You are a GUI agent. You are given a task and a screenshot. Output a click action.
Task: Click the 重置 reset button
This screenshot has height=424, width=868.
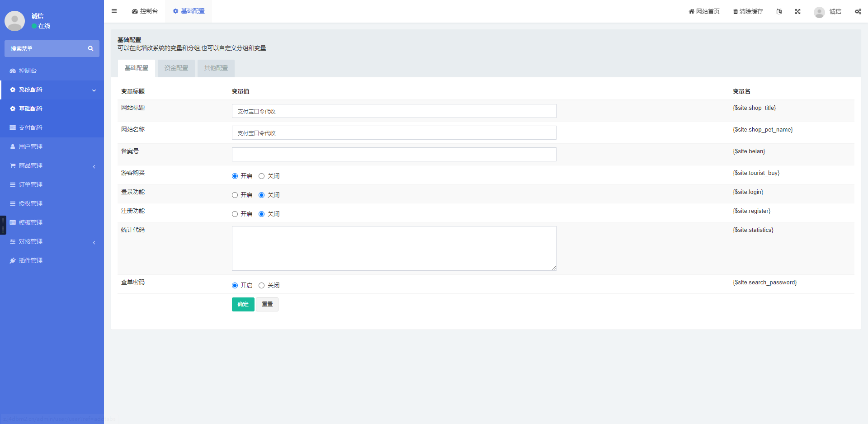(x=267, y=304)
